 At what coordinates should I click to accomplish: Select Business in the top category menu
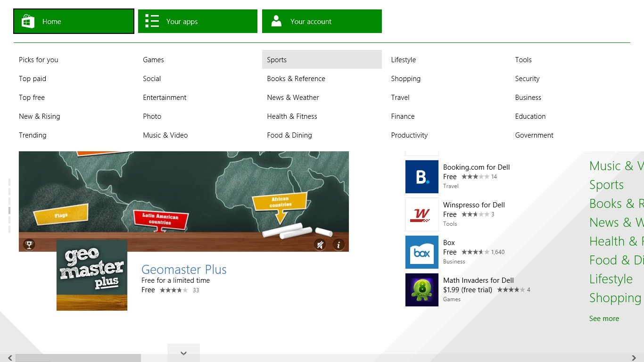[528, 98]
